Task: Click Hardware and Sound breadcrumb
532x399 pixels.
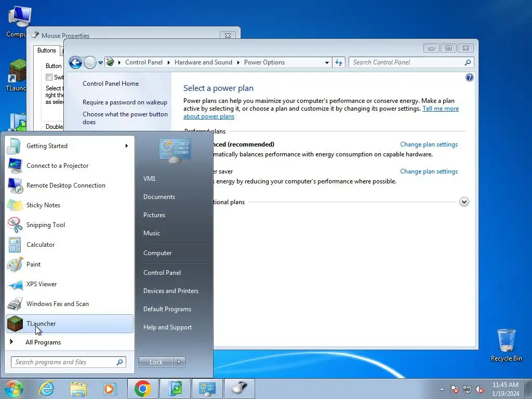Action: coord(203,62)
